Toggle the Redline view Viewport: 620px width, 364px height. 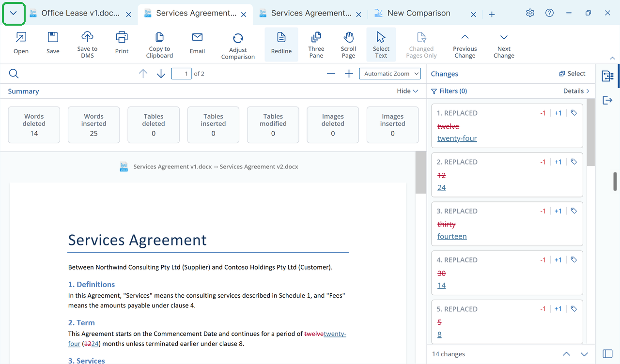coord(281,44)
